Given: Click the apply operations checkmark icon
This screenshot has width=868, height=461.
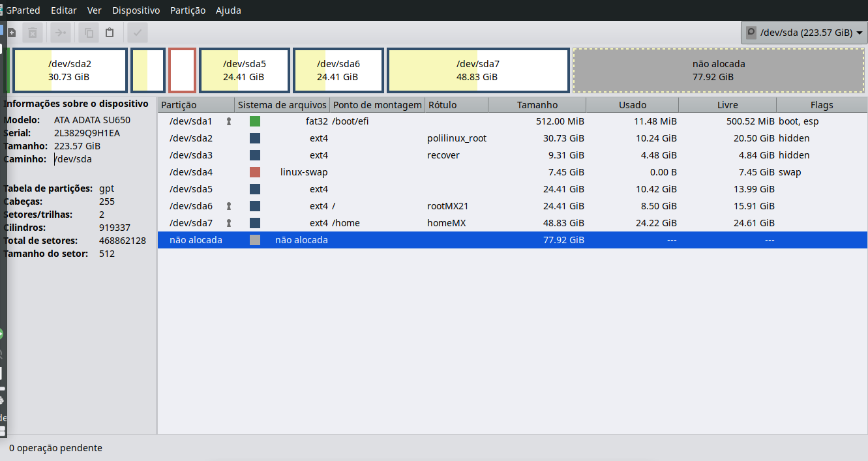Looking at the screenshot, I should [x=137, y=32].
